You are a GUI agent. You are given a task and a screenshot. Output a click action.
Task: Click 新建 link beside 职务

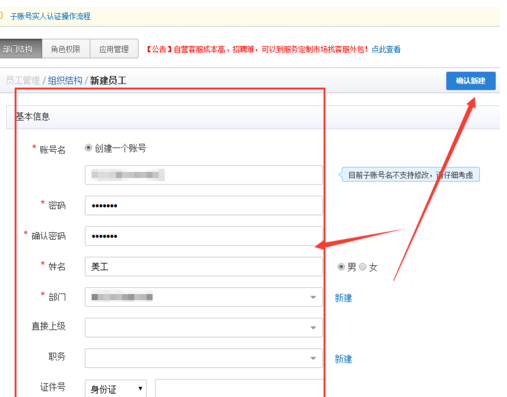(x=343, y=359)
